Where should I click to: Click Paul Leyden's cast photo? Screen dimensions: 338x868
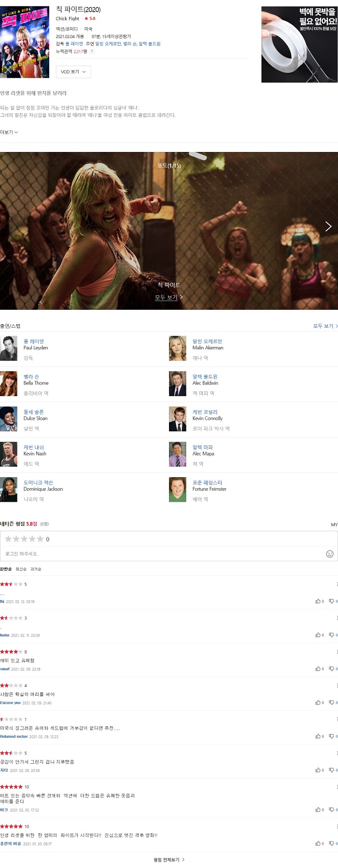coord(9,348)
